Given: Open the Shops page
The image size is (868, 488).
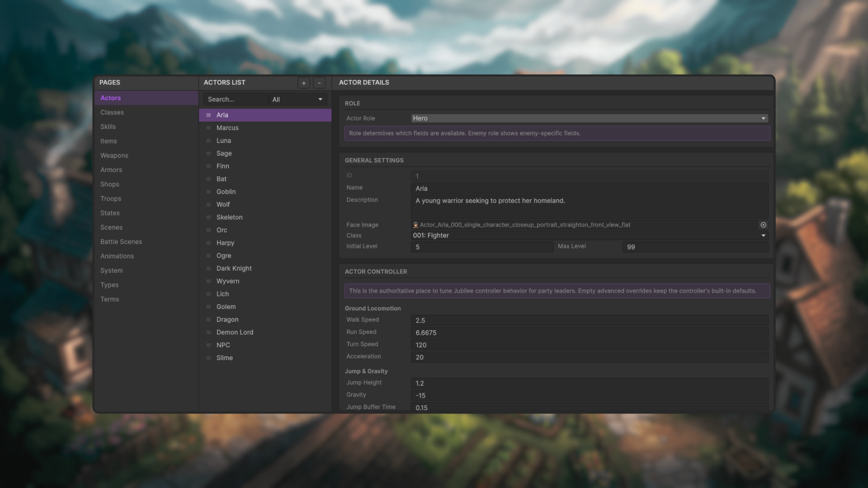Looking at the screenshot, I should 146,184.
